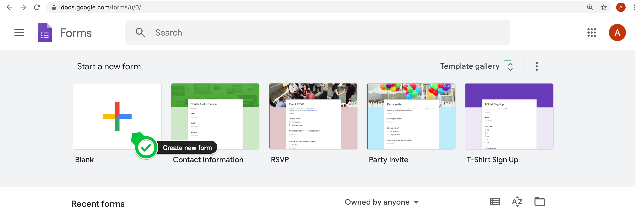Screen dimensions: 644x217
Task: Sort recent forms alphabetically
Action: (516, 202)
